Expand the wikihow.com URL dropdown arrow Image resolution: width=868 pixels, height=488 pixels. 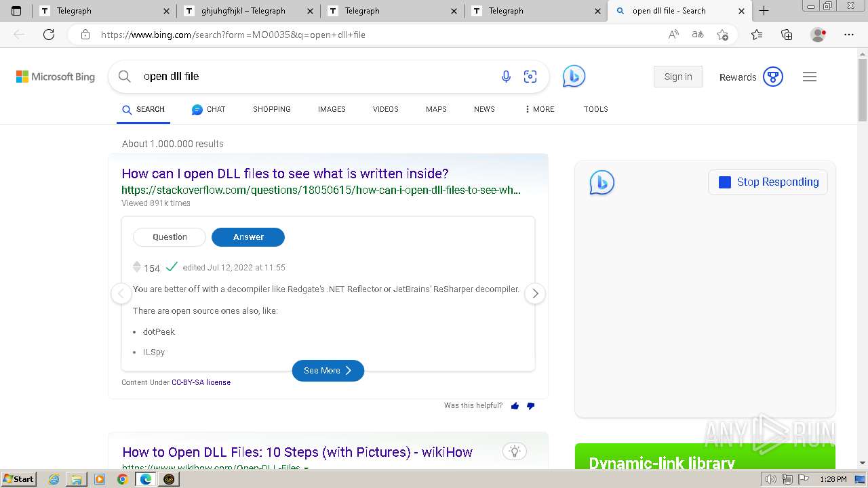[306, 468]
